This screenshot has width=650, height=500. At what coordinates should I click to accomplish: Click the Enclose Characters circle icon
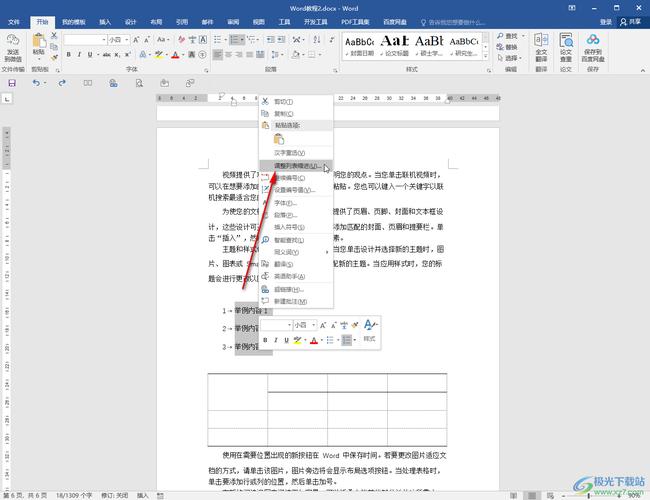click(202, 54)
